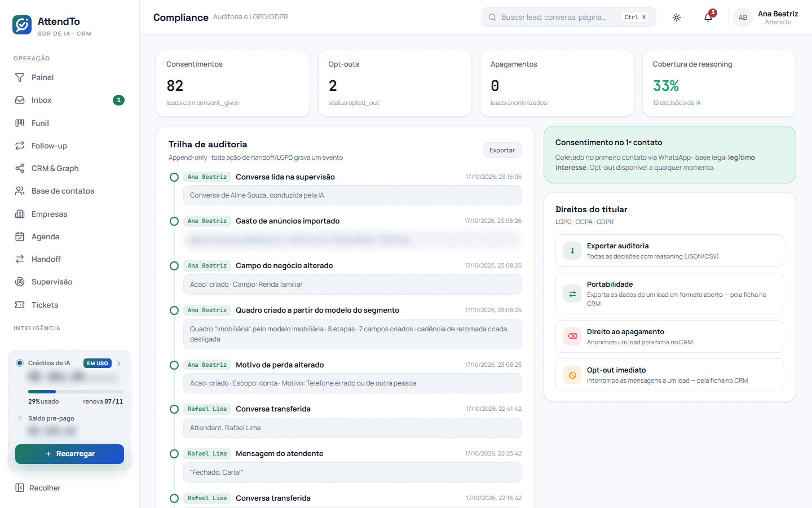This screenshot has width=812, height=508.
Task: Click the AttendTo logo icon
Action: [x=22, y=25]
